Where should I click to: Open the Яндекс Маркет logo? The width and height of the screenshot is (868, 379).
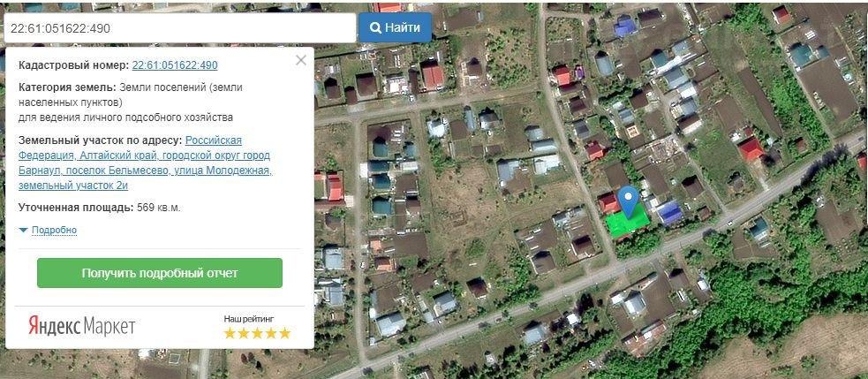[x=82, y=326]
